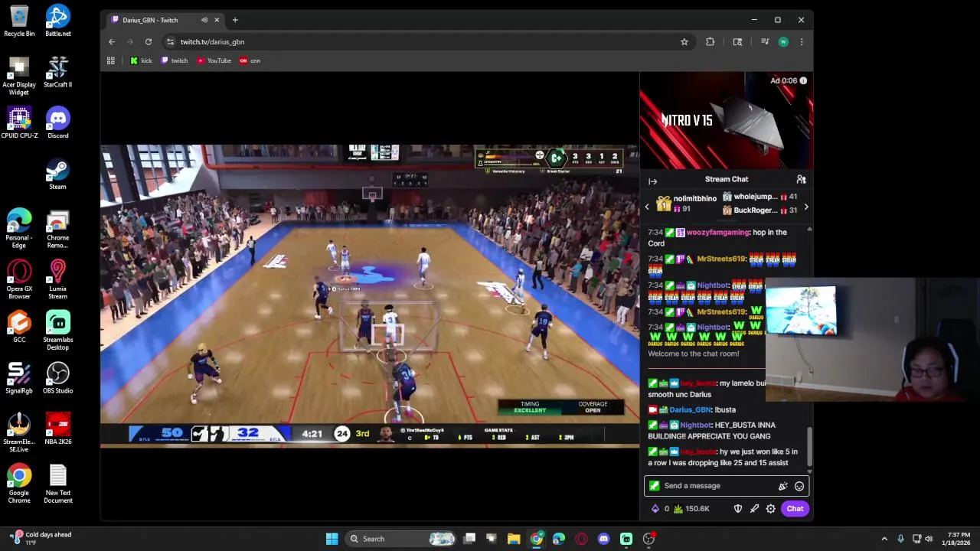
Task: Open Streamlabs Desktop shortcut
Action: pos(57,331)
